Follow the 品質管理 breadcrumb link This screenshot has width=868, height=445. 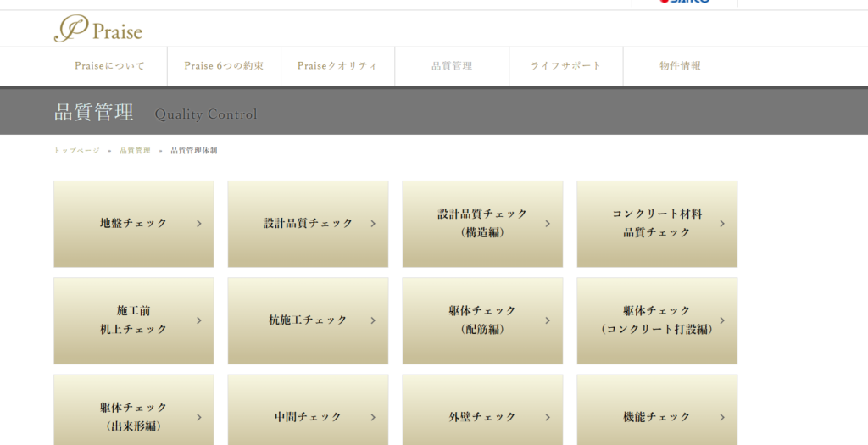click(135, 151)
